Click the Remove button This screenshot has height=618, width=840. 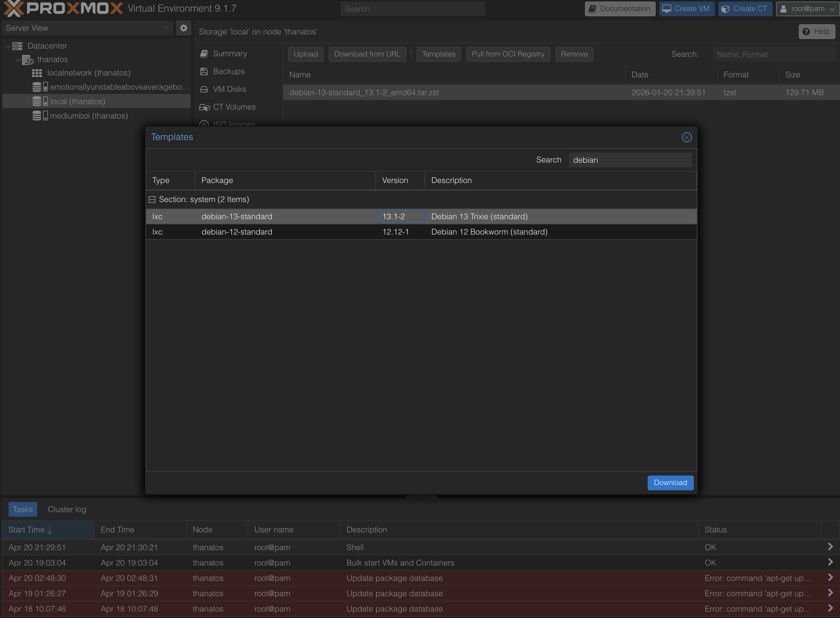click(574, 54)
